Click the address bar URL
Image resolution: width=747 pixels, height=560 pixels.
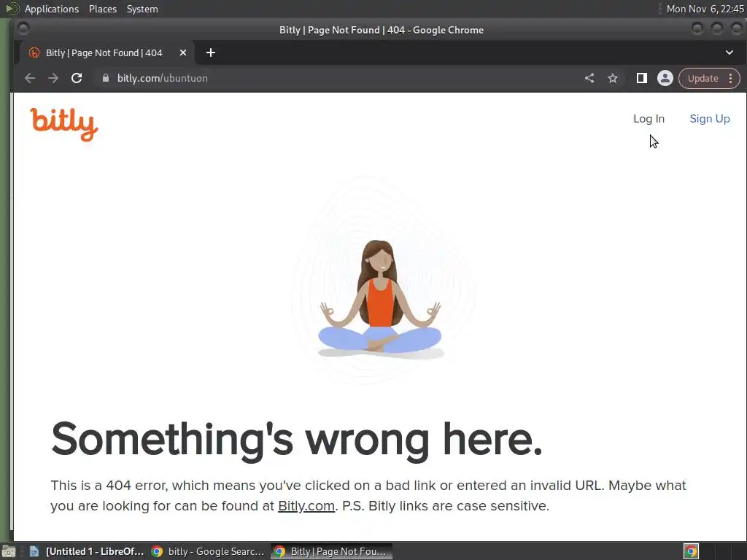(x=163, y=78)
